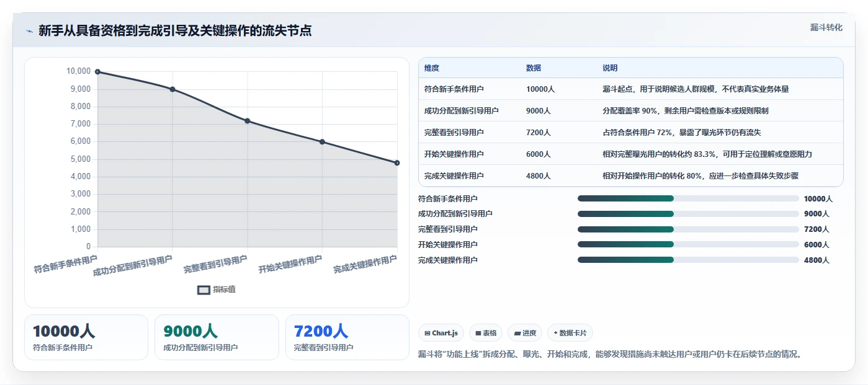Click the 开始关键操作用户 progress bar
The width and height of the screenshot is (868, 385).
[688, 244]
